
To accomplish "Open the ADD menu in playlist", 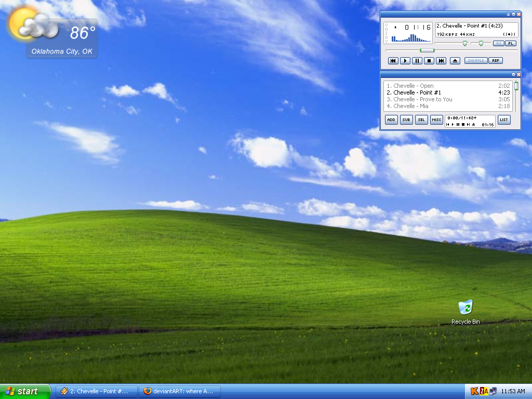I will coord(391,120).
